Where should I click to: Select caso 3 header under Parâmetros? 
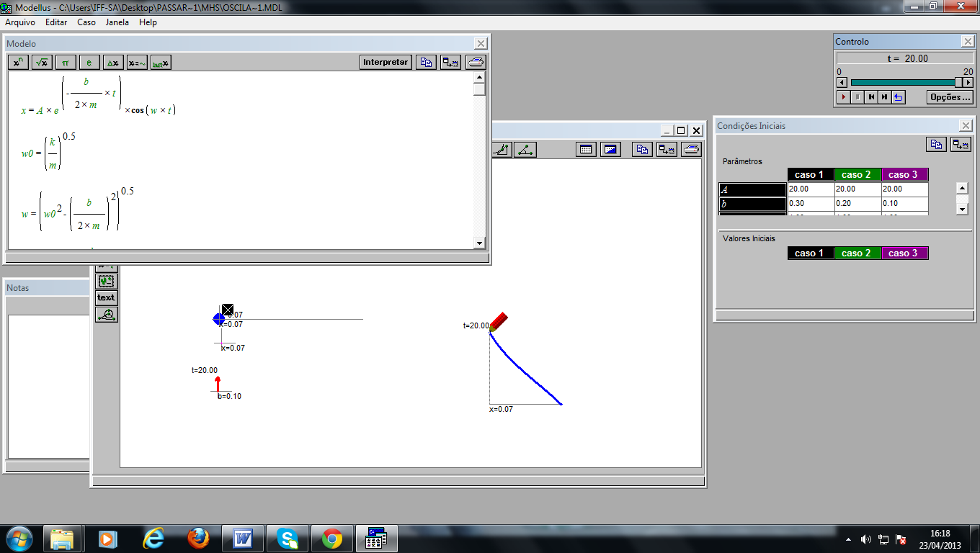coord(904,175)
